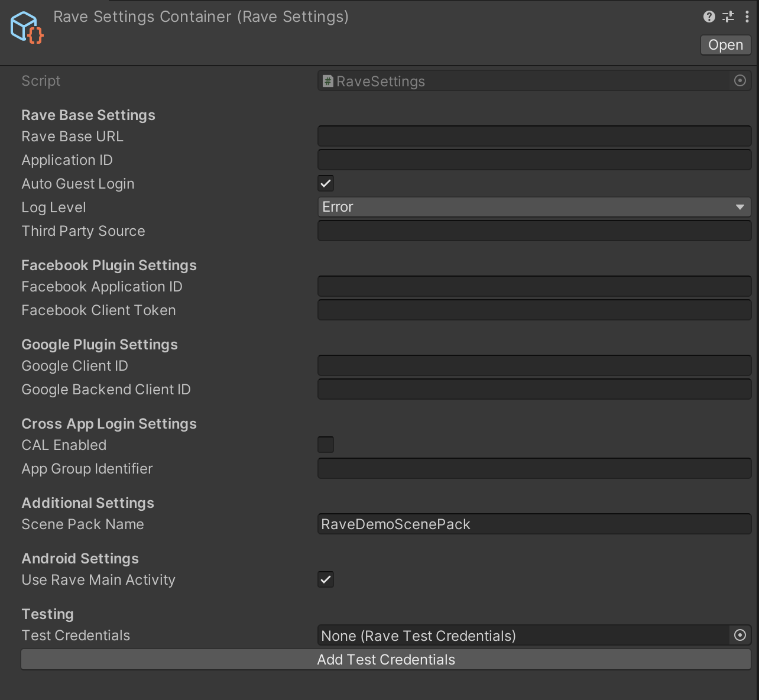Click the Add Test Credentials button
This screenshot has width=759, height=700.
pos(386,660)
